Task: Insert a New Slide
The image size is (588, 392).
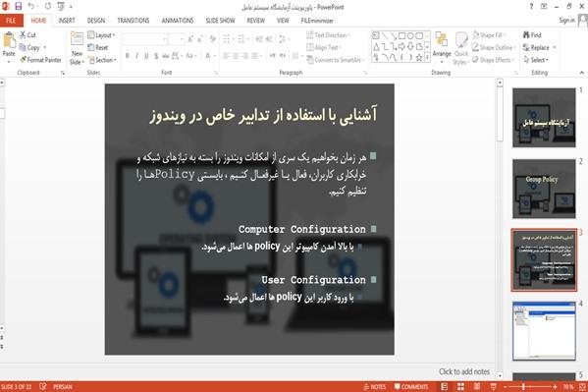Action: [x=77, y=48]
